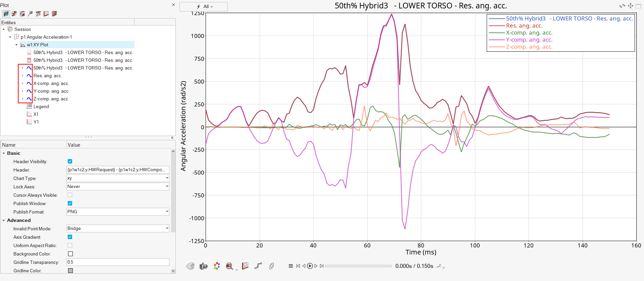Click the Gridline Color swatch
The height and width of the screenshot is (281, 644).
click(70, 271)
